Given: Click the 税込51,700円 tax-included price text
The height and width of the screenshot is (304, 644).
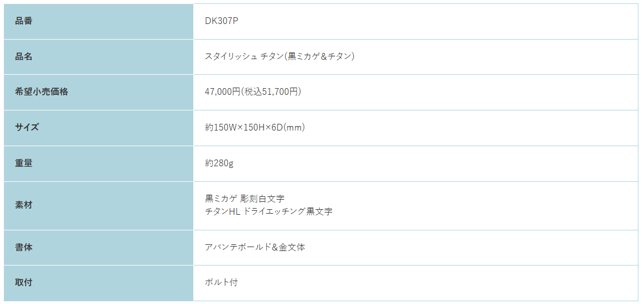Looking at the screenshot, I should (x=270, y=91).
